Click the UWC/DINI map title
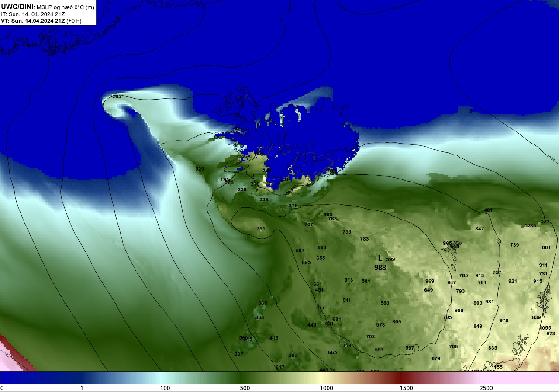Screen dimensions: 559x392 tap(17, 7)
